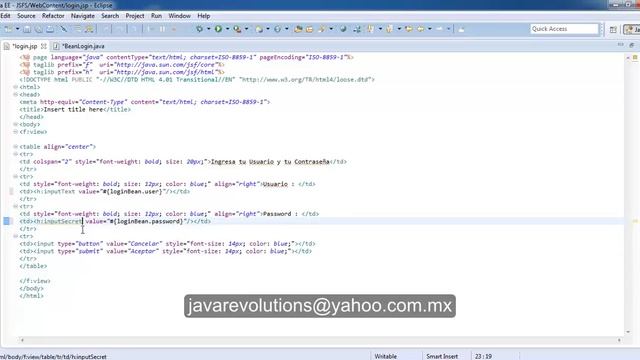Screen dimensions: 640x360
Task: Open the Search menu
Action: pyautogui.click(x=110, y=16)
